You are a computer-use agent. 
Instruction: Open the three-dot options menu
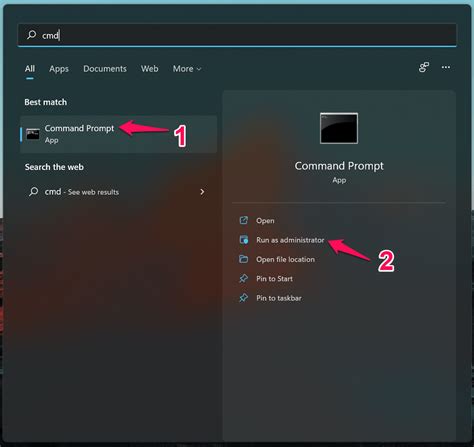(x=446, y=67)
